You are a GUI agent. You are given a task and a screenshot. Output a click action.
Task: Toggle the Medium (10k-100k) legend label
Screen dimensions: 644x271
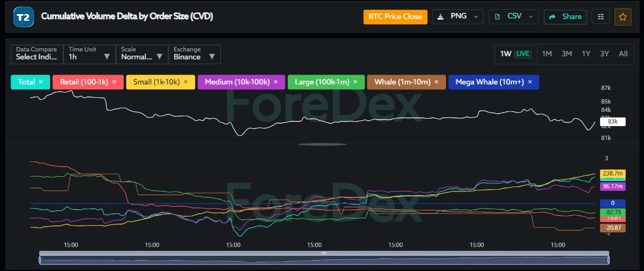(x=237, y=82)
